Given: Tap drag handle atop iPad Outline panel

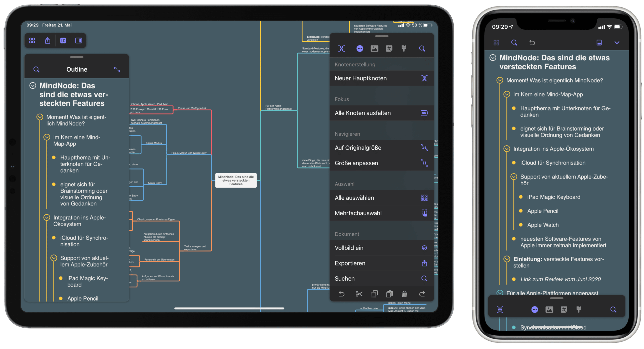Looking at the screenshot, I should pyautogui.click(x=77, y=57).
